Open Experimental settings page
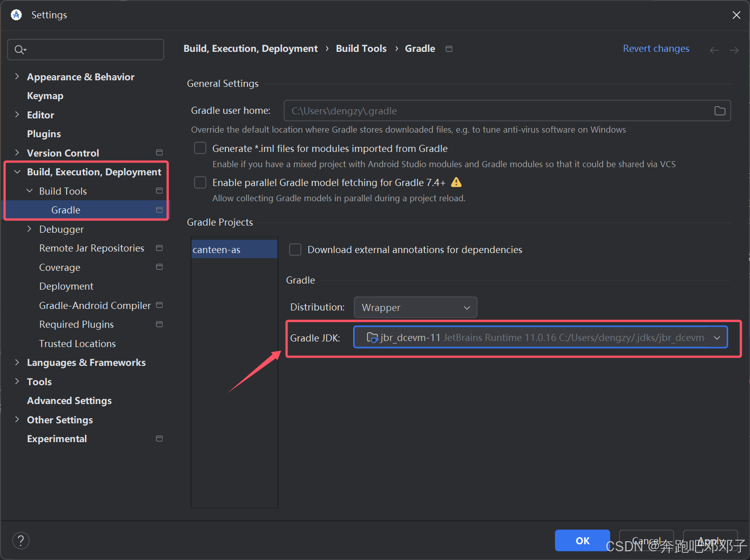This screenshot has width=750, height=560. 57,439
